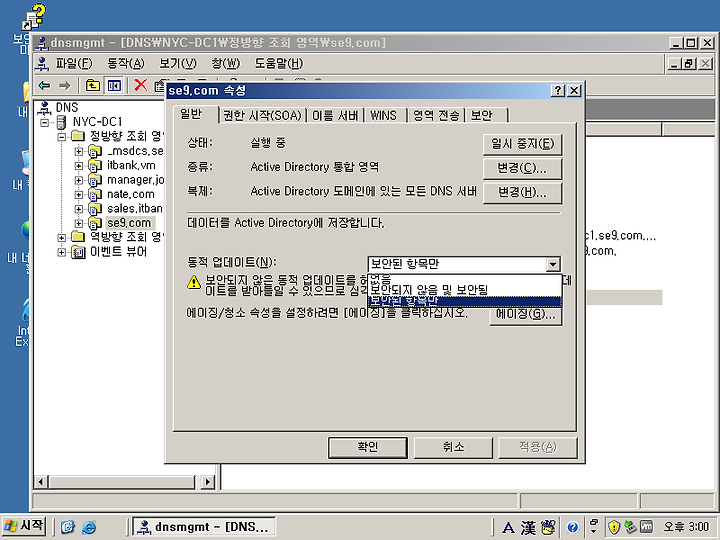Click the DNS root icon in tree

(45, 107)
